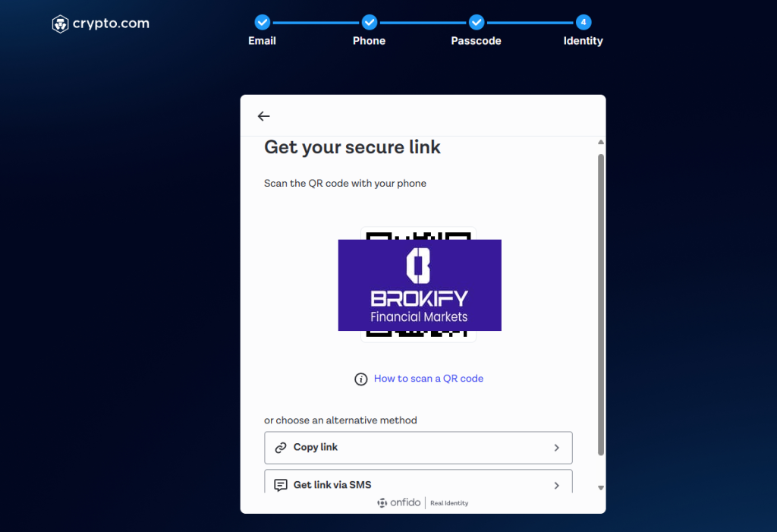The height and width of the screenshot is (532, 777).
Task: Select the Identity step label
Action: 583,41
